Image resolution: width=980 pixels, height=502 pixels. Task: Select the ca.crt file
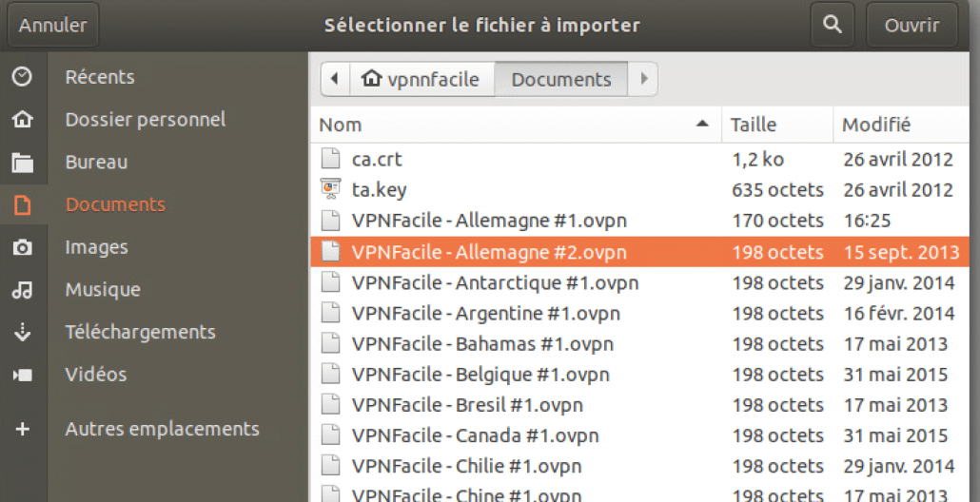tap(639, 159)
